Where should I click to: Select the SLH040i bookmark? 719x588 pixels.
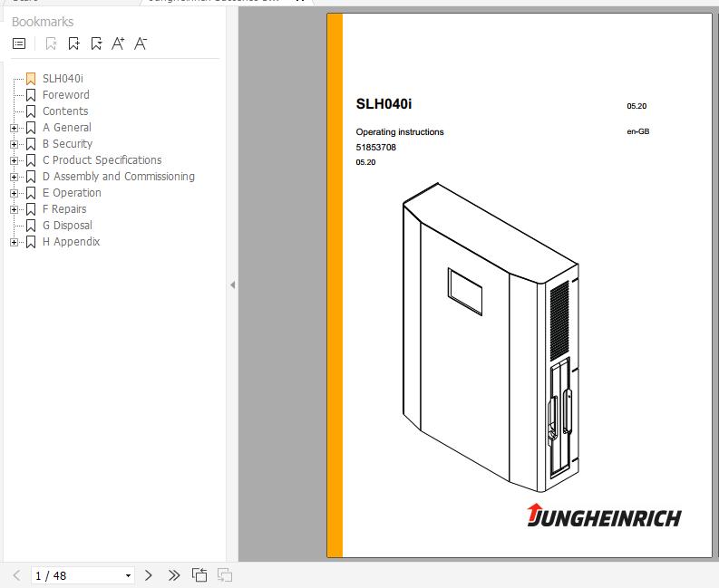63,79
